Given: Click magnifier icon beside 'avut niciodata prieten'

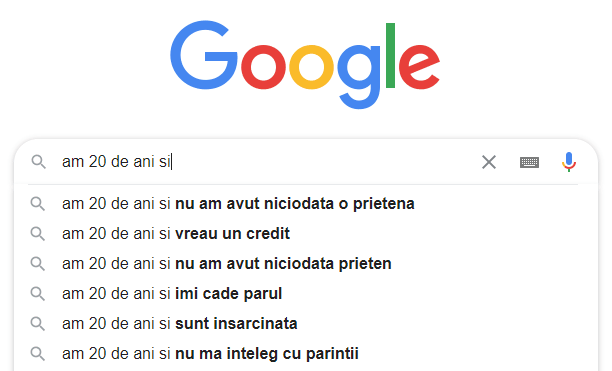Looking at the screenshot, I should [x=38, y=264].
